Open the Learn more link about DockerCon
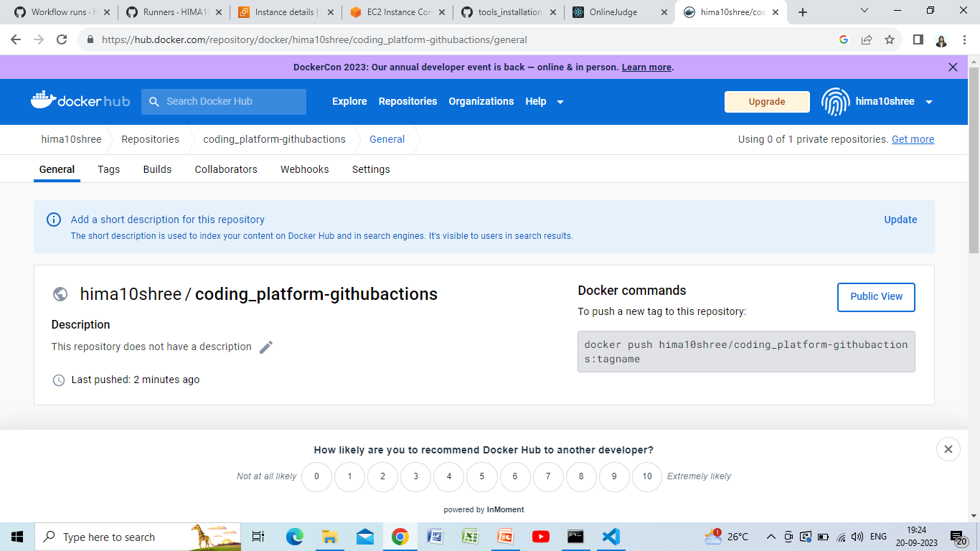Image resolution: width=980 pixels, height=551 pixels. 646,67
